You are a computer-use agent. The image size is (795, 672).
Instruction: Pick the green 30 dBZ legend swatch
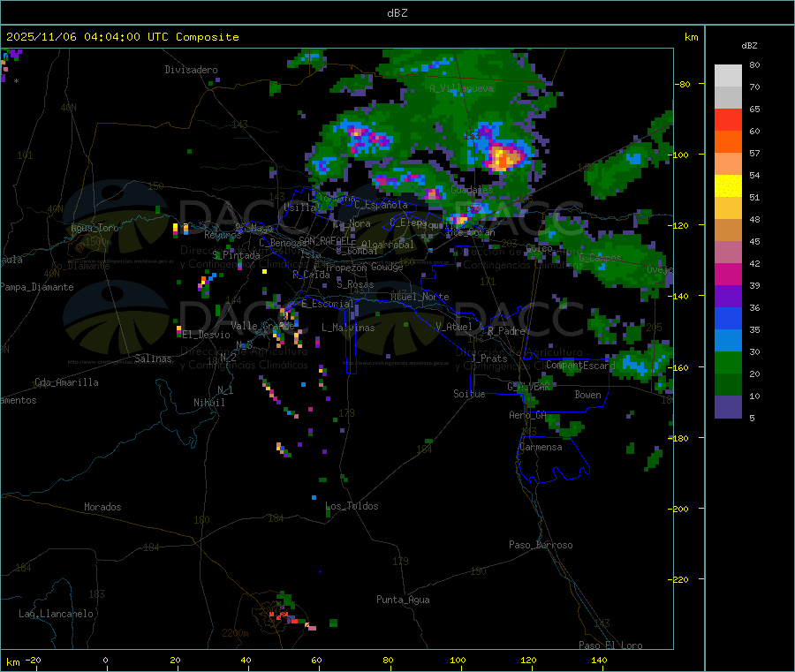pyautogui.click(x=728, y=362)
